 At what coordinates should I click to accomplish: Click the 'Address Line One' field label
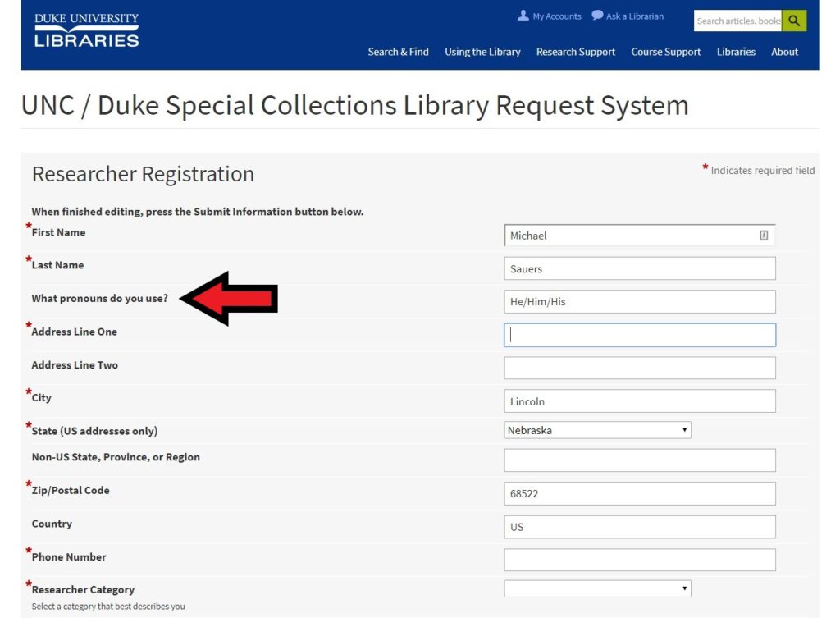[x=75, y=332]
